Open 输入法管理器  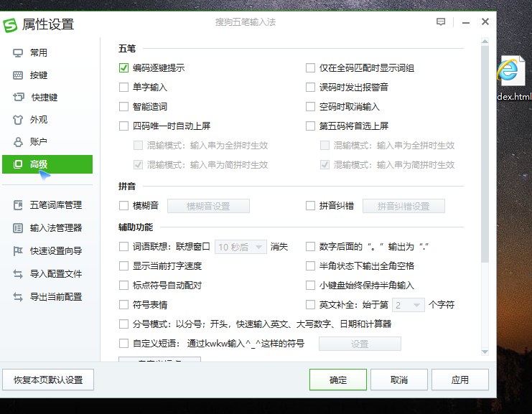coord(47,228)
